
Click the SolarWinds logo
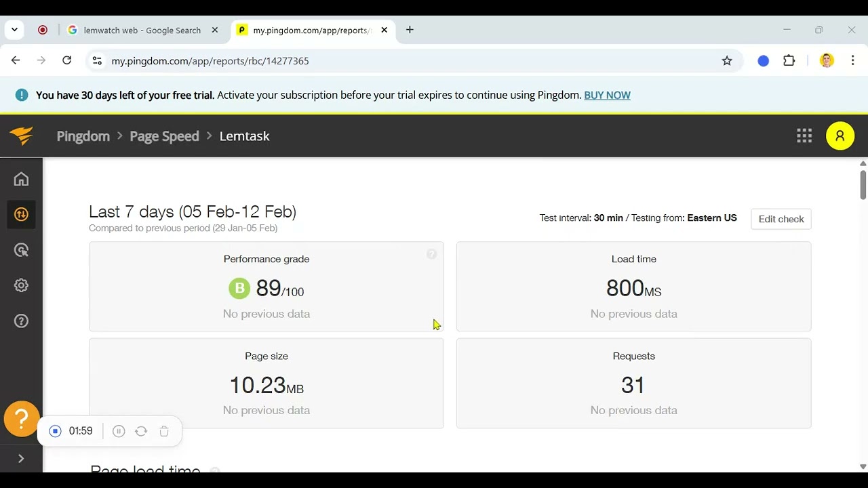(22, 136)
